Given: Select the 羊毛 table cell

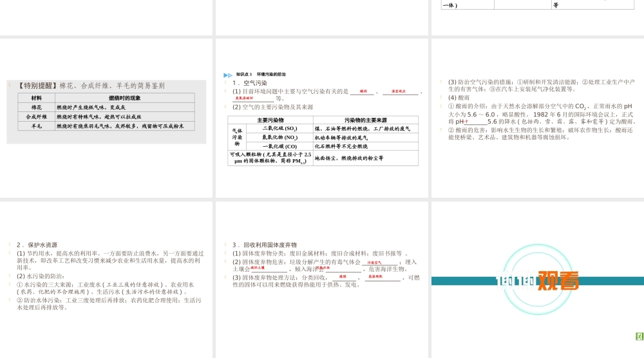Looking at the screenshot, I should 37,126.
